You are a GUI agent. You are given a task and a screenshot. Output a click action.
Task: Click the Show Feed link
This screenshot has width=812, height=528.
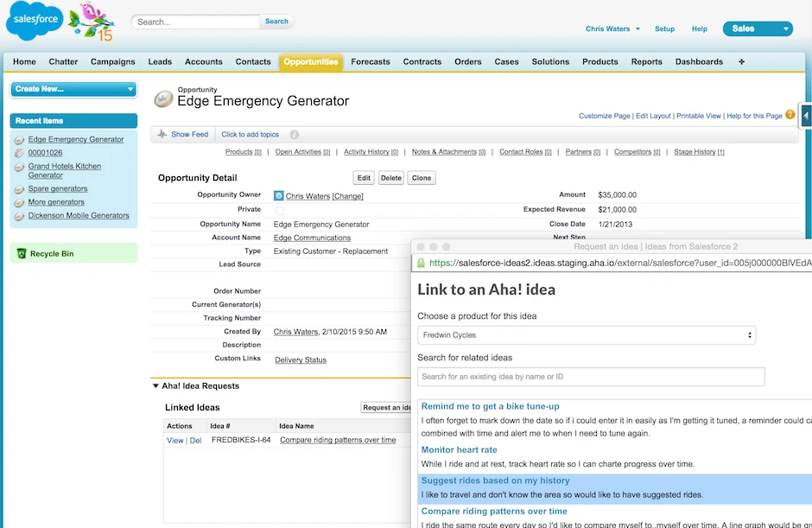(x=189, y=134)
